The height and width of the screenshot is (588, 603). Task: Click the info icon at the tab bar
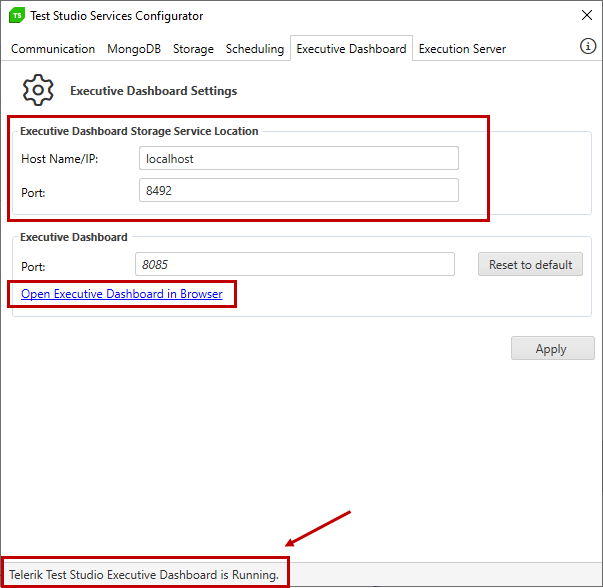(587, 46)
